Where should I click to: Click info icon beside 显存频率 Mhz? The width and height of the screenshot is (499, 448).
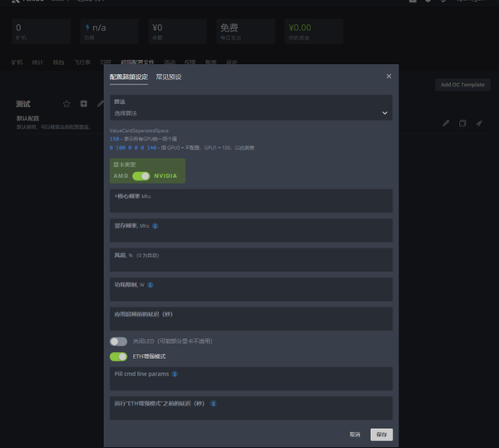[155, 225]
